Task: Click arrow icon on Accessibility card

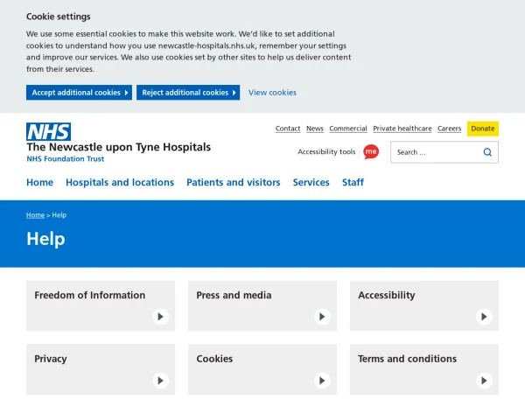Action: tap(484, 317)
